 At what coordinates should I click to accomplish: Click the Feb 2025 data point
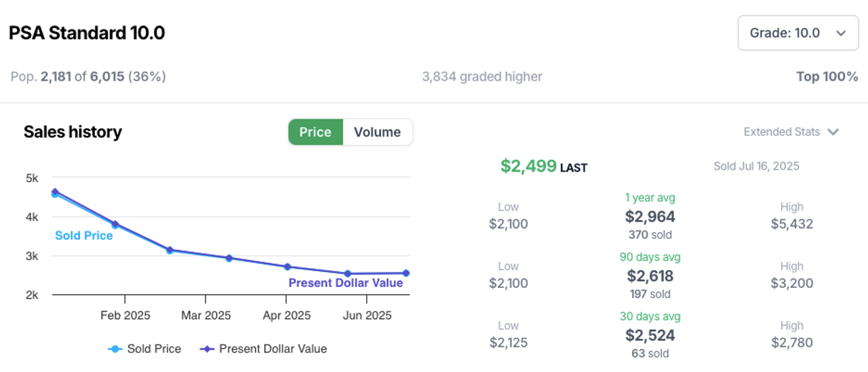click(x=115, y=224)
